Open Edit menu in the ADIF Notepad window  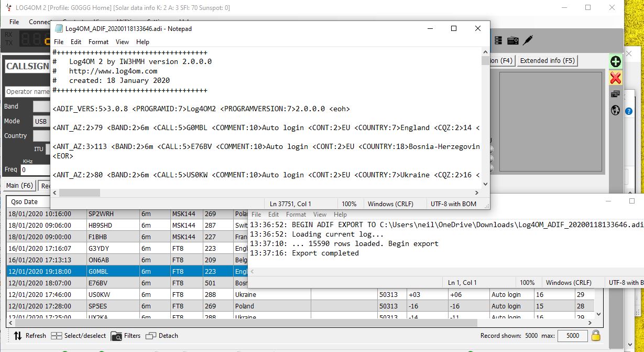coord(76,42)
